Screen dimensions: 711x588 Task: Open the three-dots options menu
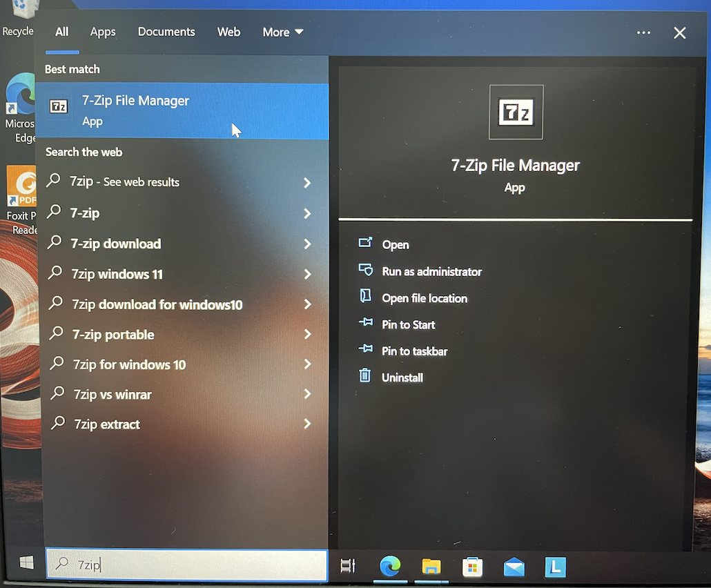click(643, 32)
